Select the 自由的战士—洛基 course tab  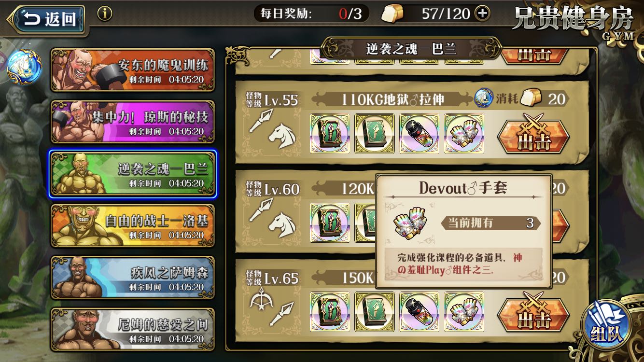(133, 226)
